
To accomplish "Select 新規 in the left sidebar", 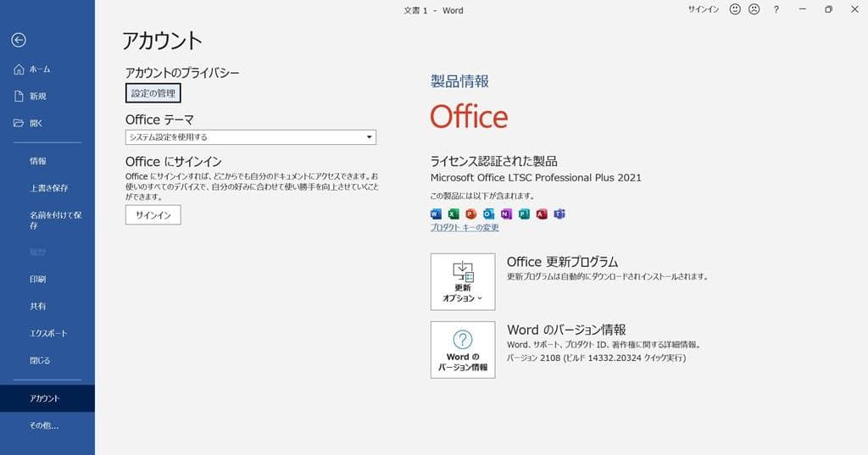I will click(x=37, y=97).
